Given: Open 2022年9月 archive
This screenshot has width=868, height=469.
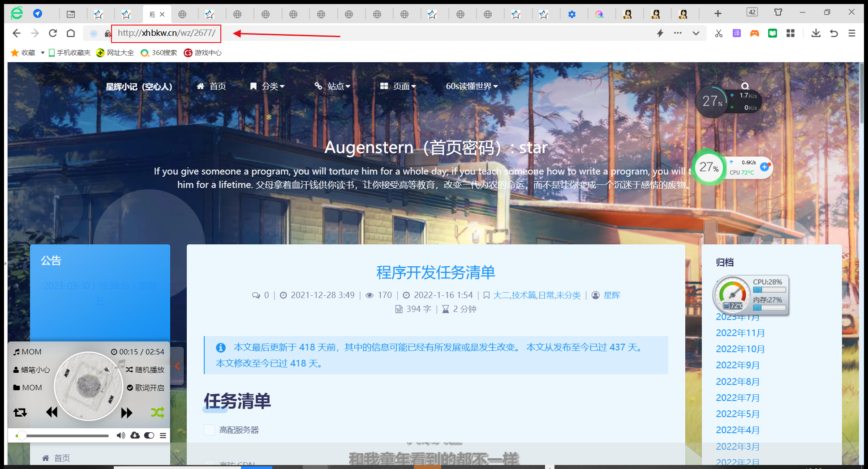Looking at the screenshot, I should click(x=738, y=365).
